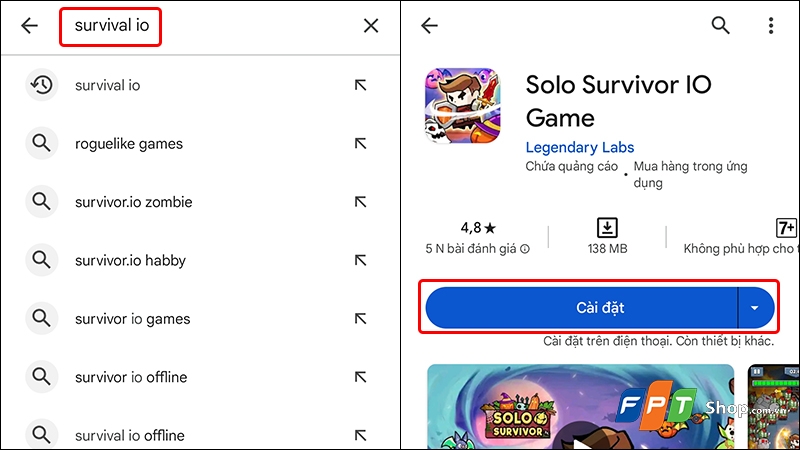Play the Solo Survivor trailer thumbnail
Viewport: 800px width, 450px height.
[x=581, y=407]
